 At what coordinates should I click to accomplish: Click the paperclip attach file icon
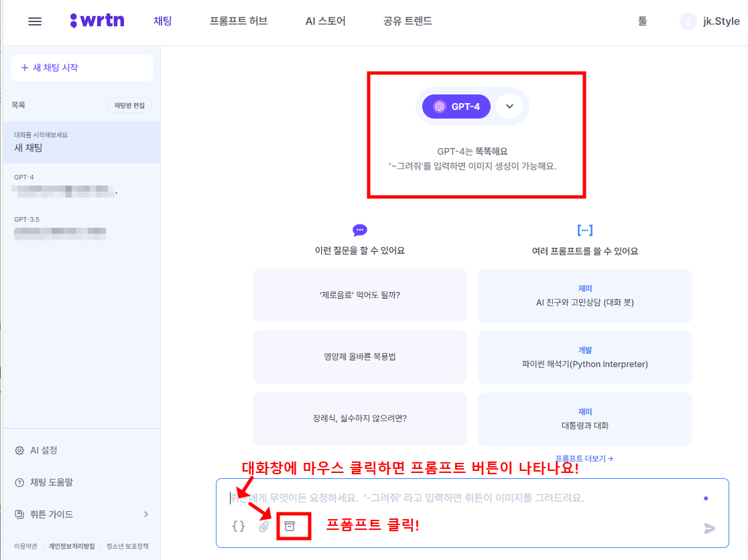(x=264, y=526)
